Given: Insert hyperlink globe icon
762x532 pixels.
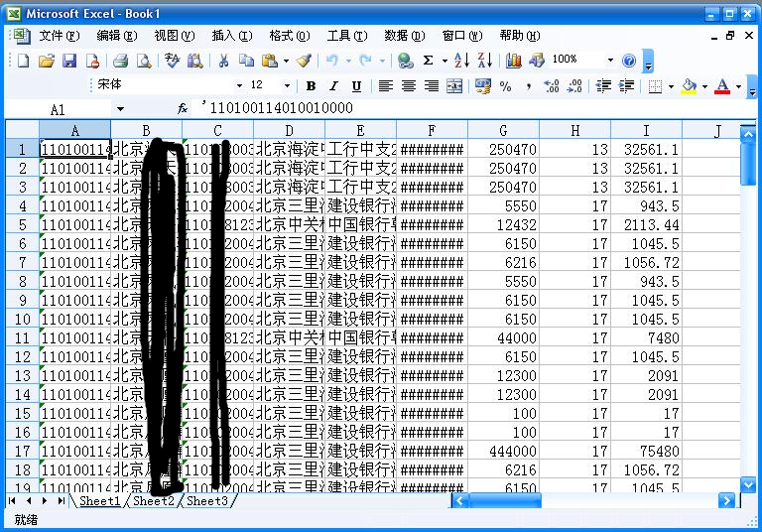Looking at the screenshot, I should (405, 61).
